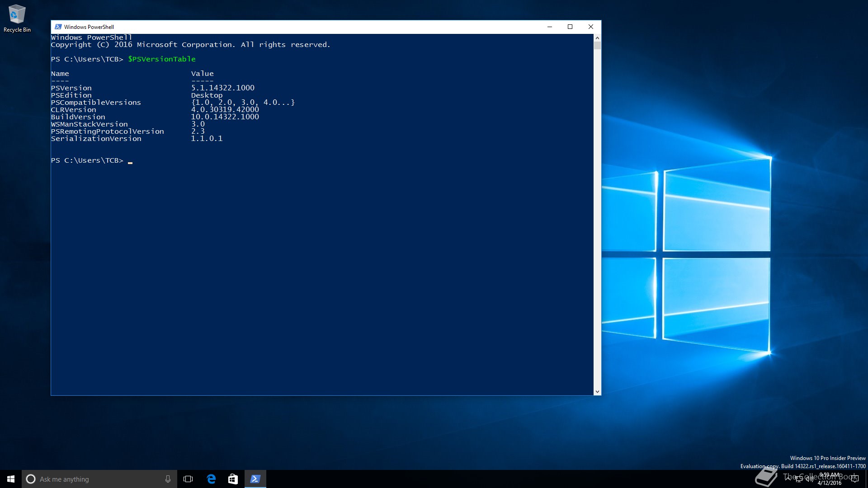
Task: Click the PSEdition row name
Action: point(71,95)
